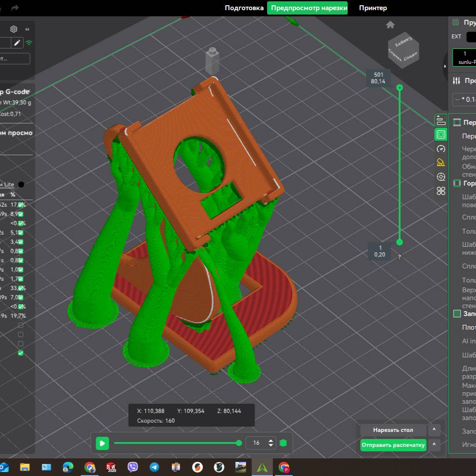This screenshot has width=476, height=476.
Task: Click the pencil edit icon in left panel
Action: coord(17,43)
